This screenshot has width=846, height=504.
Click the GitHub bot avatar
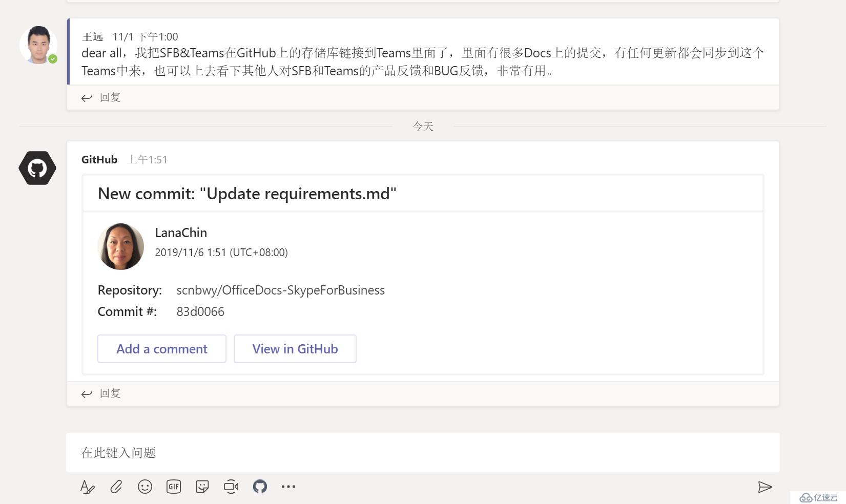[x=37, y=168]
